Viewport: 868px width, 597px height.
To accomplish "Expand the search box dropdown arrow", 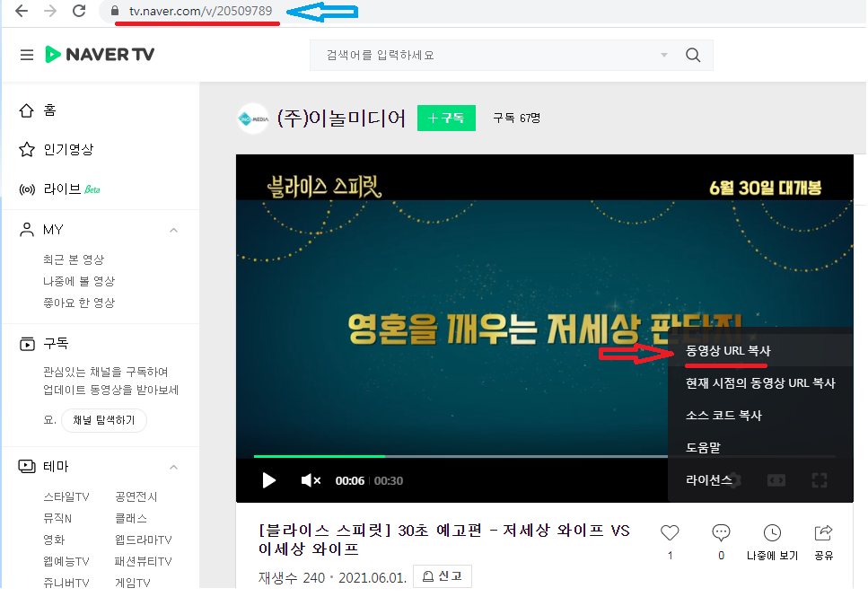I will point(663,55).
